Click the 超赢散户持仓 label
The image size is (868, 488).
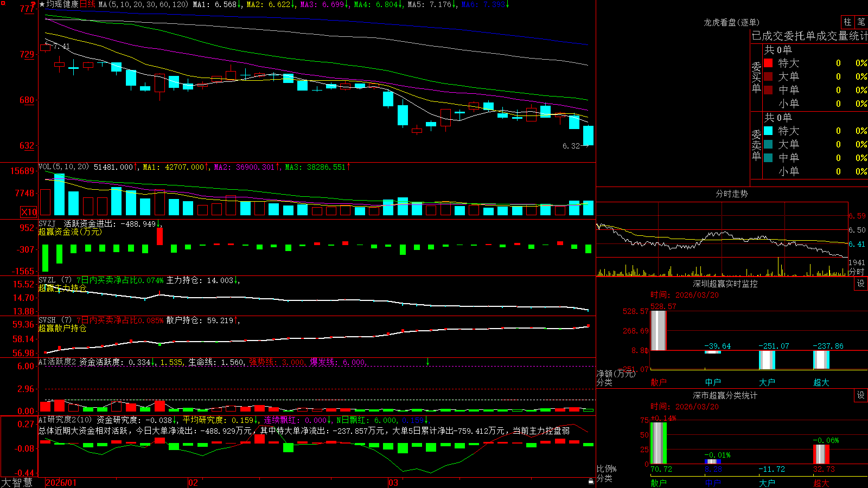click(62, 328)
